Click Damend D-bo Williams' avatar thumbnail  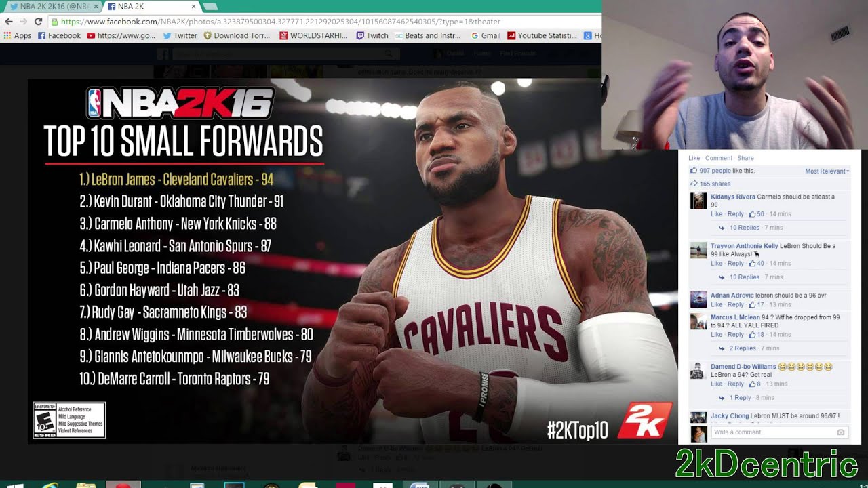click(x=698, y=370)
